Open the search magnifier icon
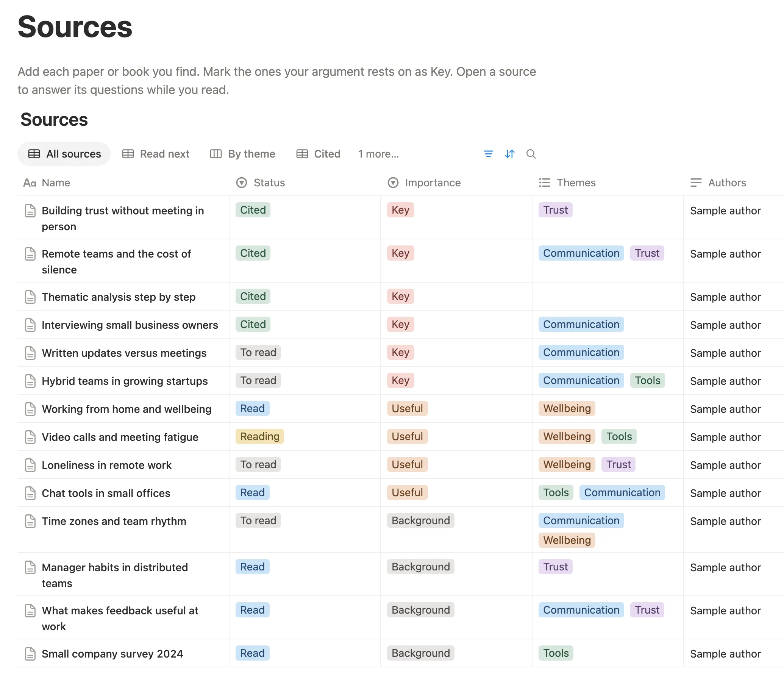Image resolution: width=784 pixels, height=678 pixels. (x=531, y=154)
